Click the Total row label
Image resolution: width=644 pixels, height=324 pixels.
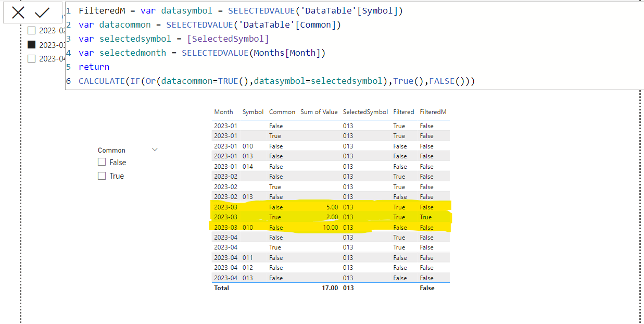pos(221,288)
